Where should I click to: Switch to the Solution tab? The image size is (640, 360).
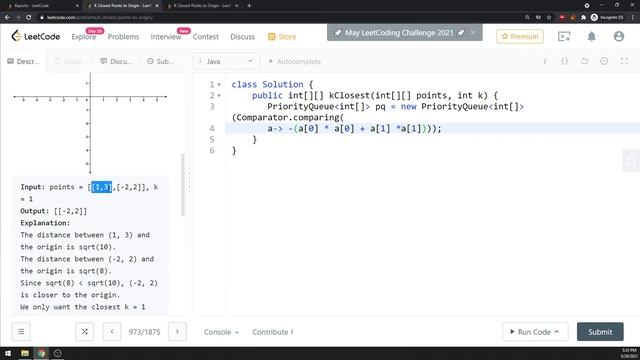(x=70, y=61)
